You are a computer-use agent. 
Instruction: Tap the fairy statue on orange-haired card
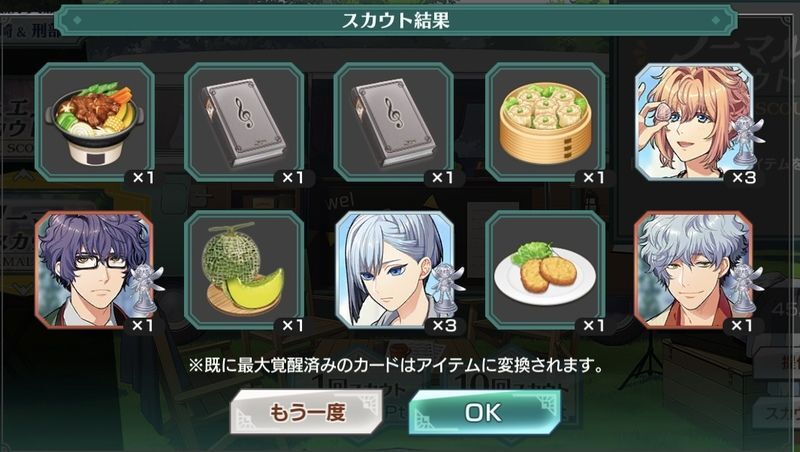click(x=746, y=138)
